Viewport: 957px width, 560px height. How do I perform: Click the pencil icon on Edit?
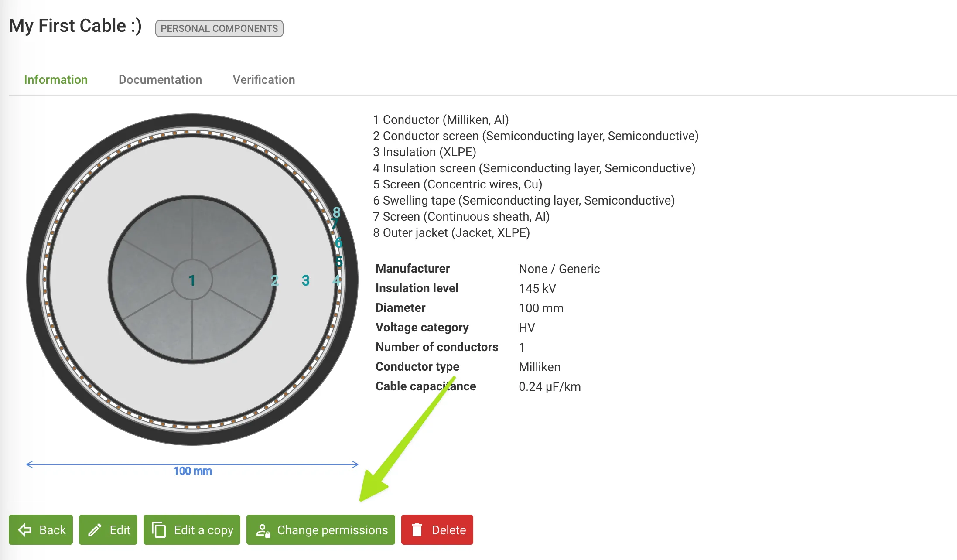click(95, 530)
